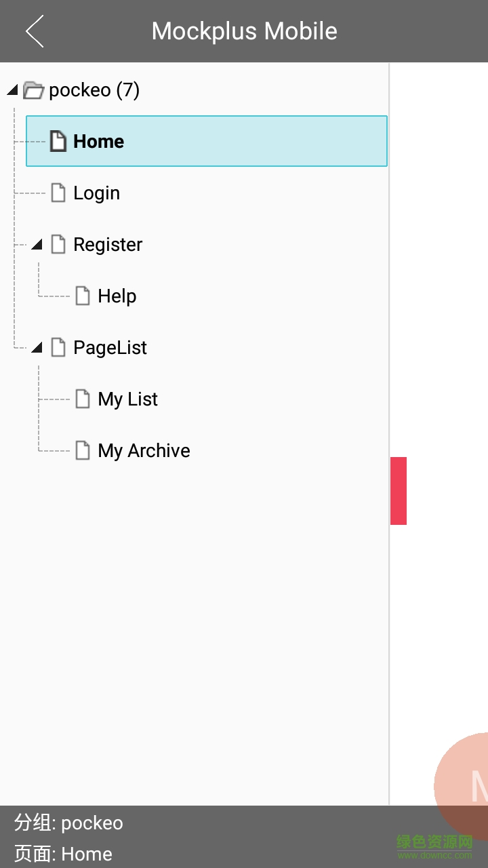488x868 pixels.
Task: Select the Register page label
Action: (x=108, y=245)
